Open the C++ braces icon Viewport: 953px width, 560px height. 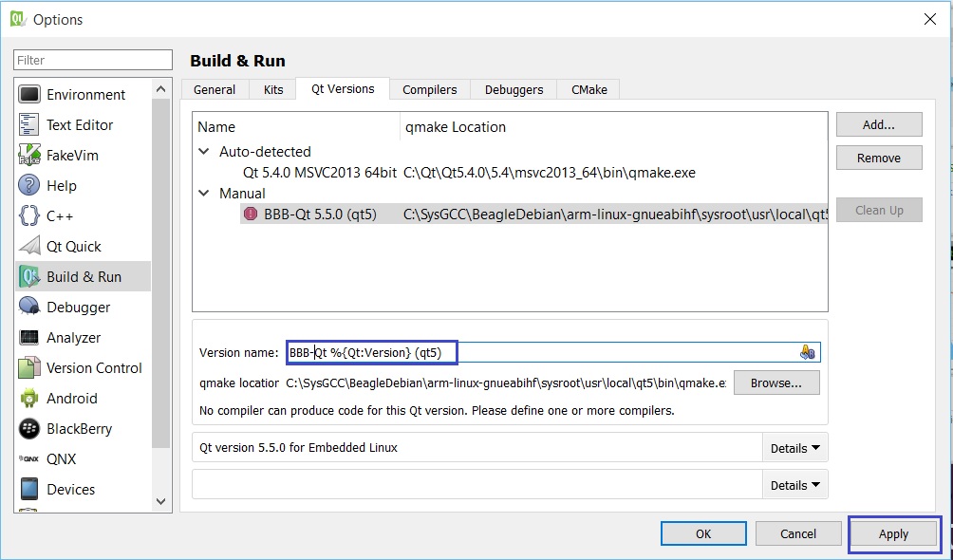click(x=29, y=215)
